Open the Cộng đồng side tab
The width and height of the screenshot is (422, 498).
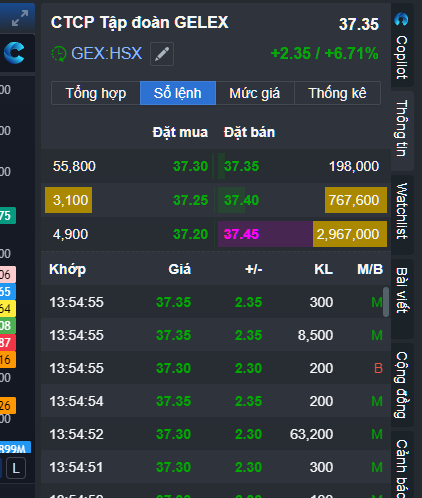coord(402,384)
